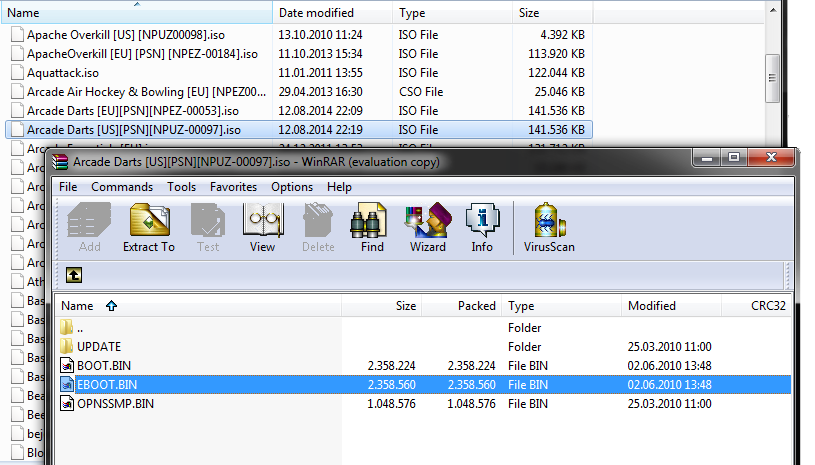Sort WinRAR list by Modified column
This screenshot has height=465, width=815.
click(x=672, y=305)
